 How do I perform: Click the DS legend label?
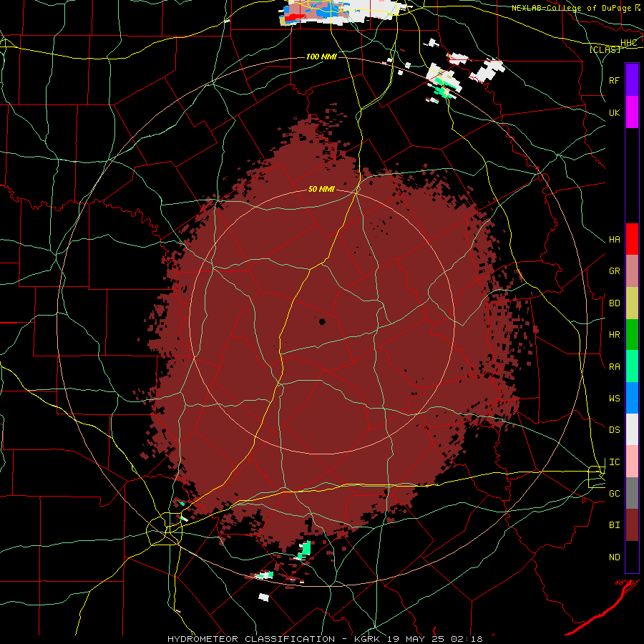[614, 430]
